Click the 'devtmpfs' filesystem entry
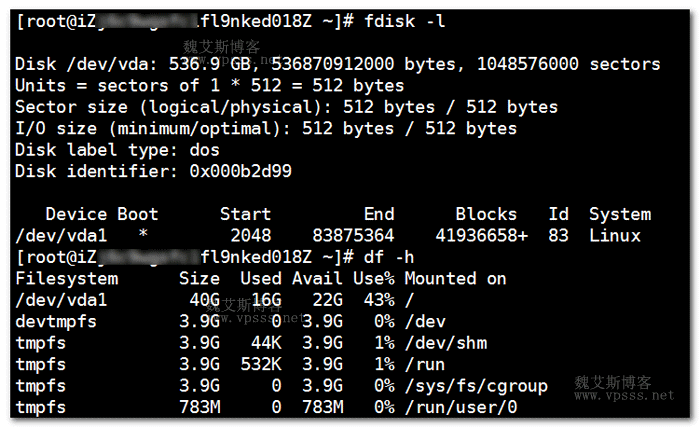Viewport: 700px width, 428px height. 56,321
